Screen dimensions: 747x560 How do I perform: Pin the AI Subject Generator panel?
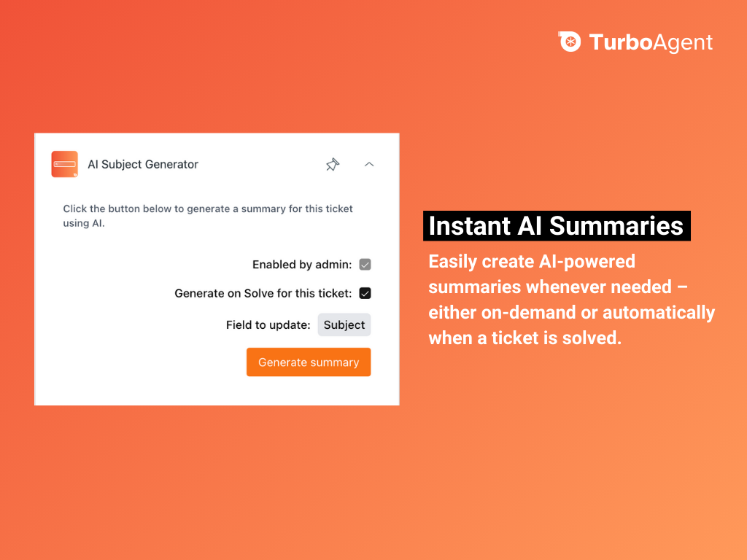click(x=333, y=165)
